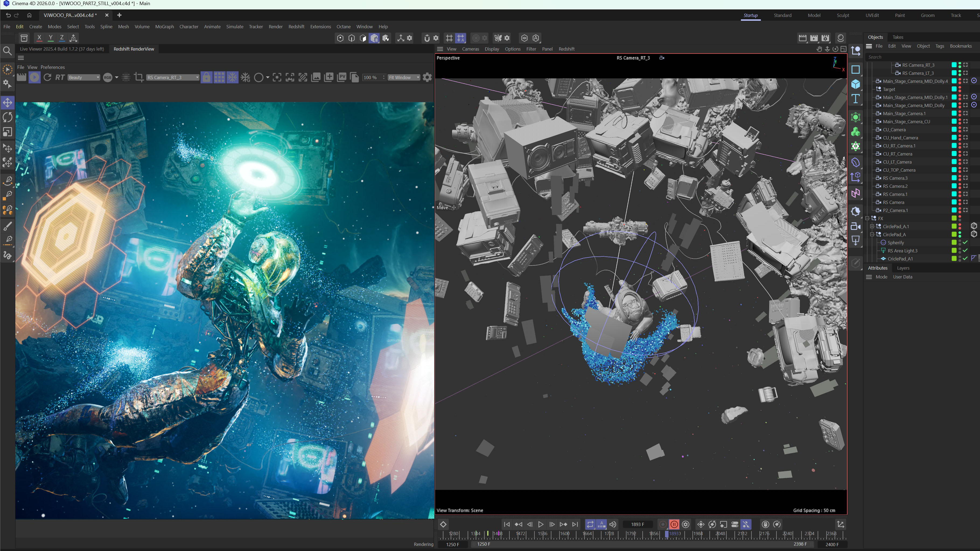Screen dimensions: 980x551
Task: Select the Scale tool in the left toolbar
Action: tap(8, 132)
